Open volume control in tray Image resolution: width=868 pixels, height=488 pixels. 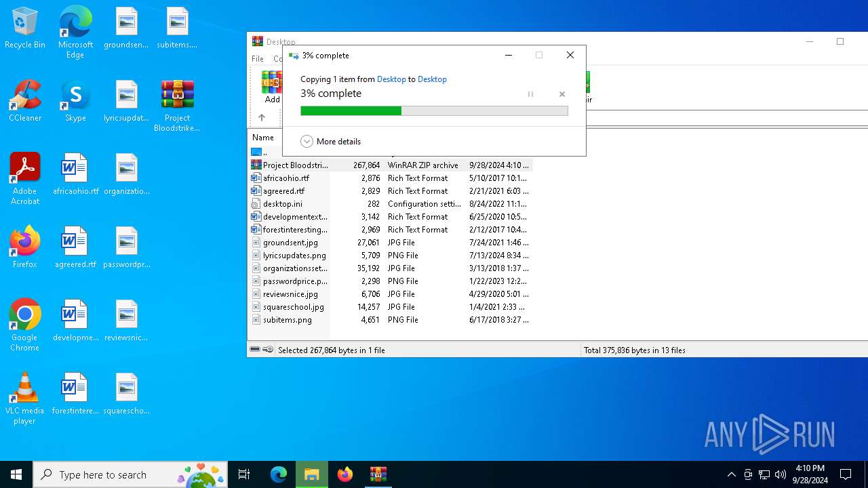click(x=781, y=474)
